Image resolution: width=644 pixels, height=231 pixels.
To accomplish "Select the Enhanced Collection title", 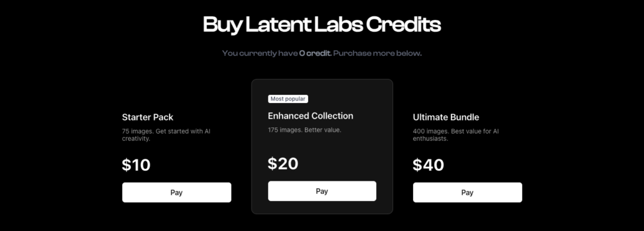I will tap(311, 116).
